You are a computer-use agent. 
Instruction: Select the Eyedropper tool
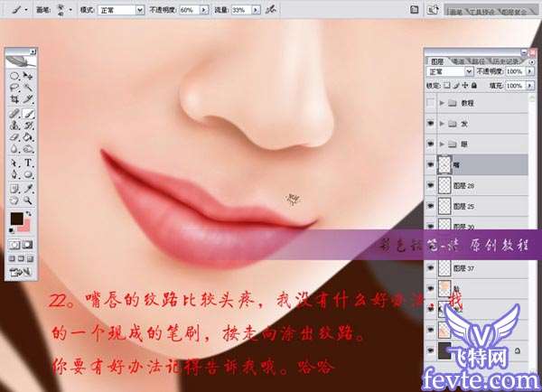coord(28,189)
